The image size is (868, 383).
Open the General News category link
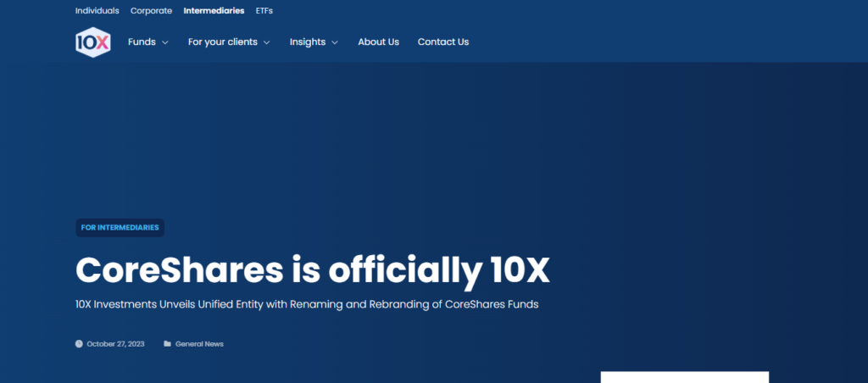click(199, 344)
